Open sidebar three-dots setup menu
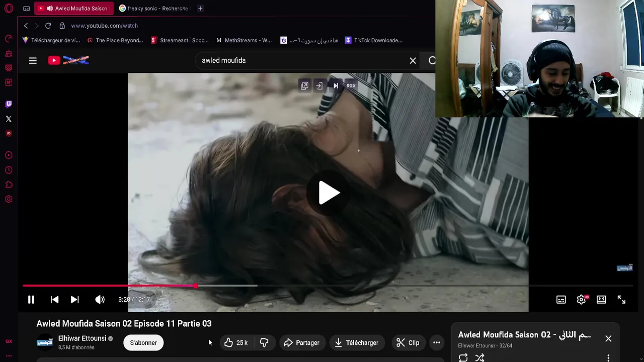This screenshot has width=644, height=362. tap(9, 355)
